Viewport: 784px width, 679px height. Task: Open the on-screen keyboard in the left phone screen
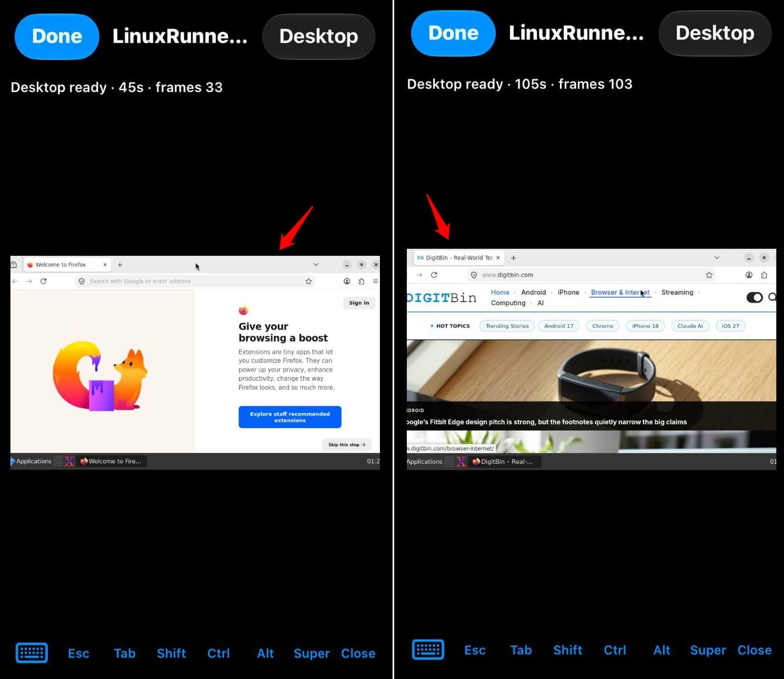[32, 653]
